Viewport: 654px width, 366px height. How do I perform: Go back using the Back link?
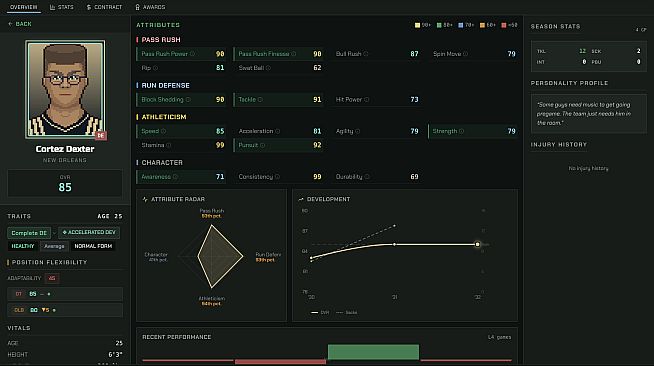20,24
